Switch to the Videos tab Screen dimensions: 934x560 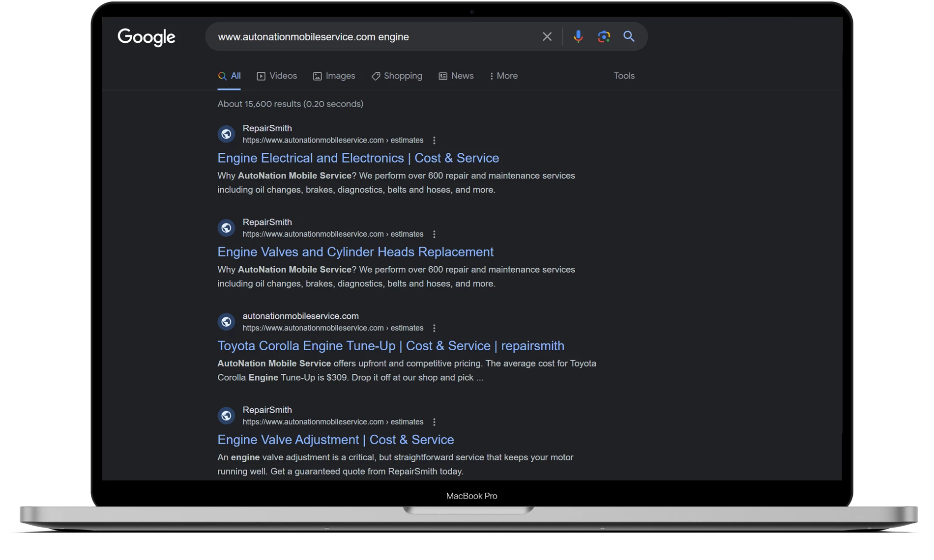[x=277, y=76]
